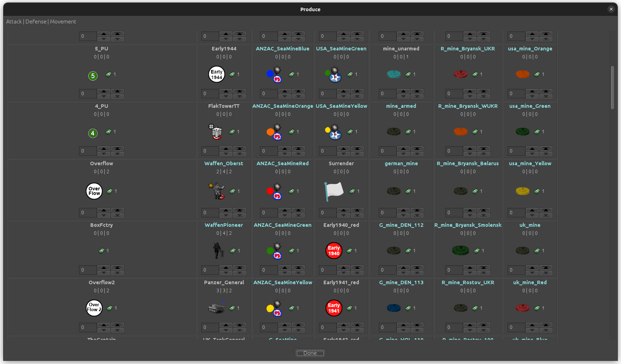Set BoxFctry quantity to maximum
Screen dimensions: 621x364
point(118,267)
